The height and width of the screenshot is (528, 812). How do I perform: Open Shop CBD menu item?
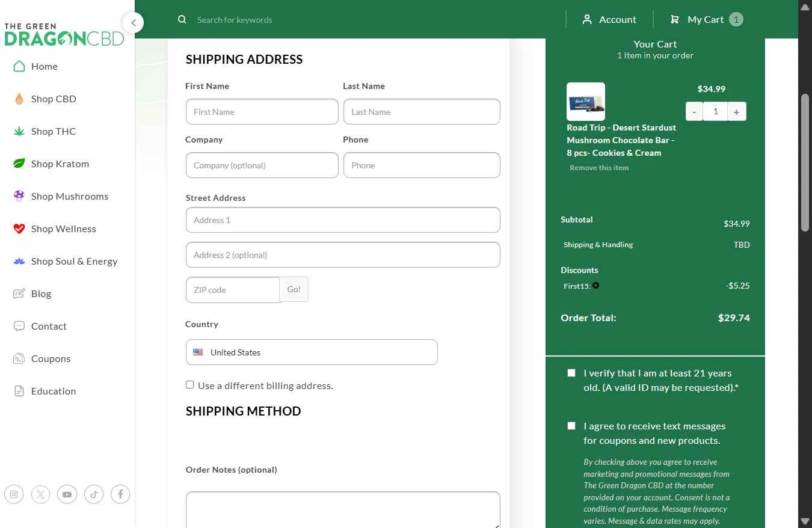[x=54, y=99]
